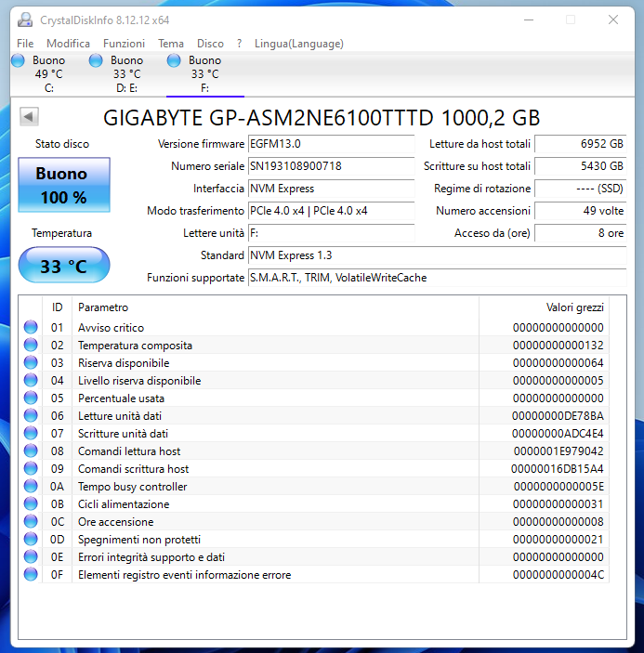Open the ? help menu
This screenshot has height=653, width=644.
239,44
